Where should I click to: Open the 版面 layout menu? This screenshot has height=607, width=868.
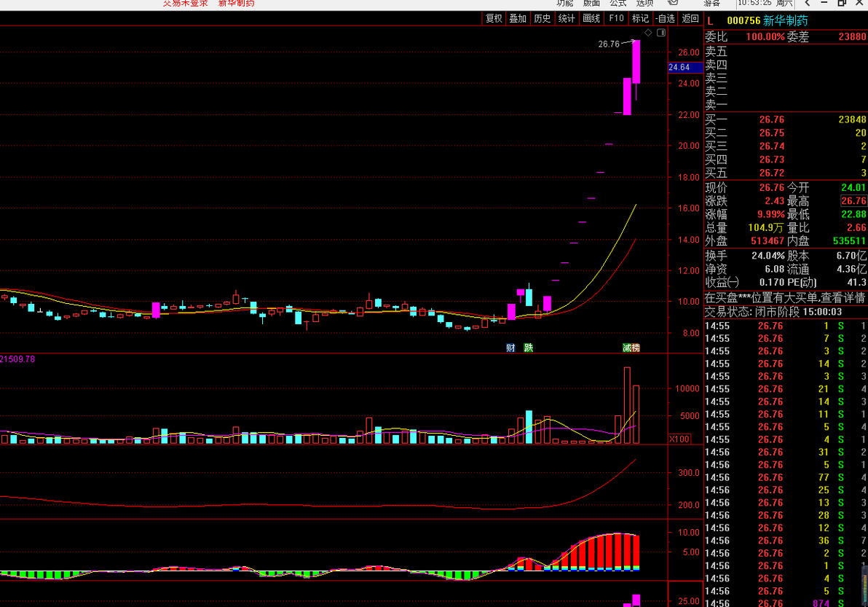click(591, 4)
